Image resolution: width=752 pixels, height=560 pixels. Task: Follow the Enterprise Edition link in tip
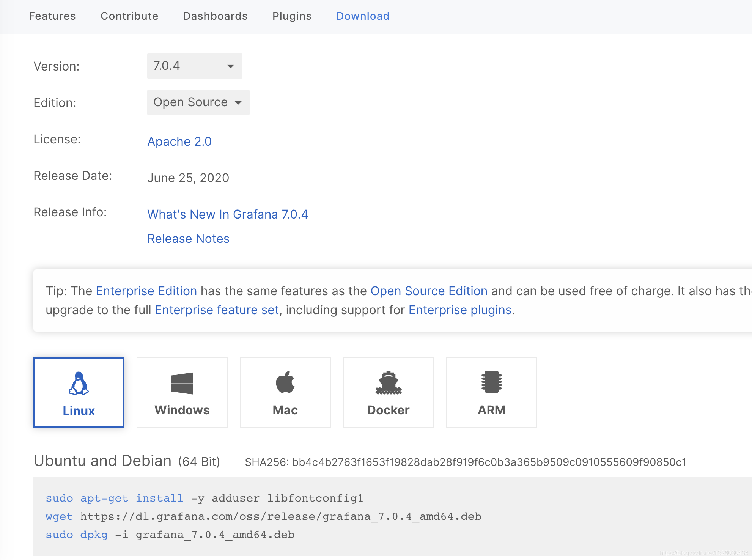point(146,291)
